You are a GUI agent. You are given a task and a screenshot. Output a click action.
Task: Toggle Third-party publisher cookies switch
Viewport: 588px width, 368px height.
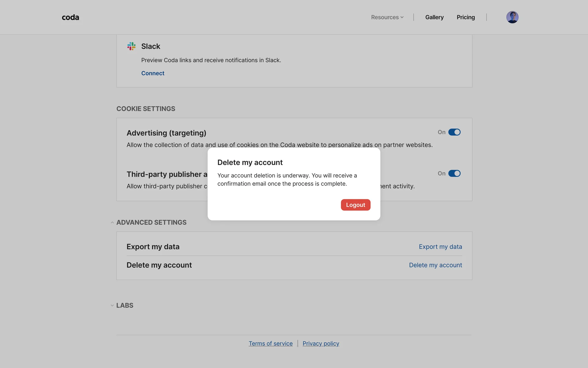point(454,174)
